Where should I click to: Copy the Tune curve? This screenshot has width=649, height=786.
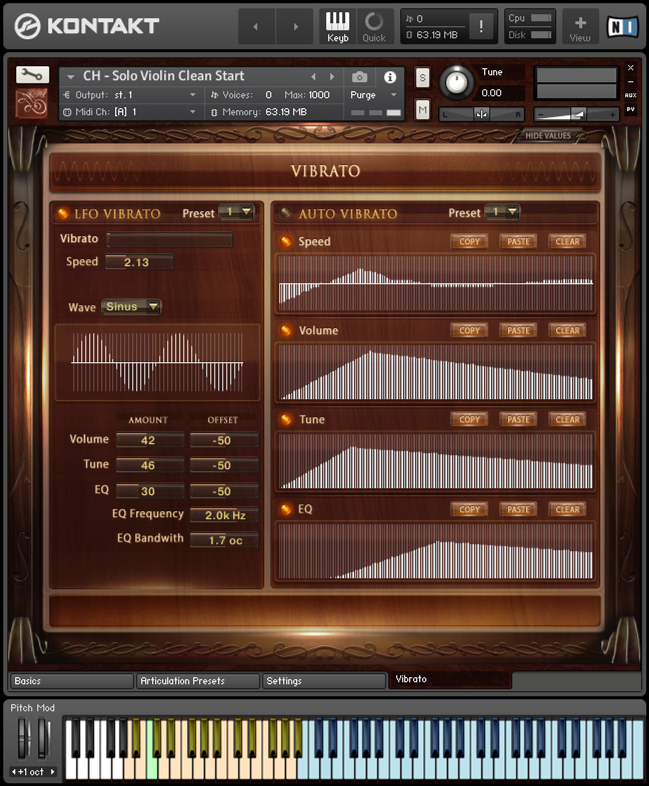tap(469, 420)
